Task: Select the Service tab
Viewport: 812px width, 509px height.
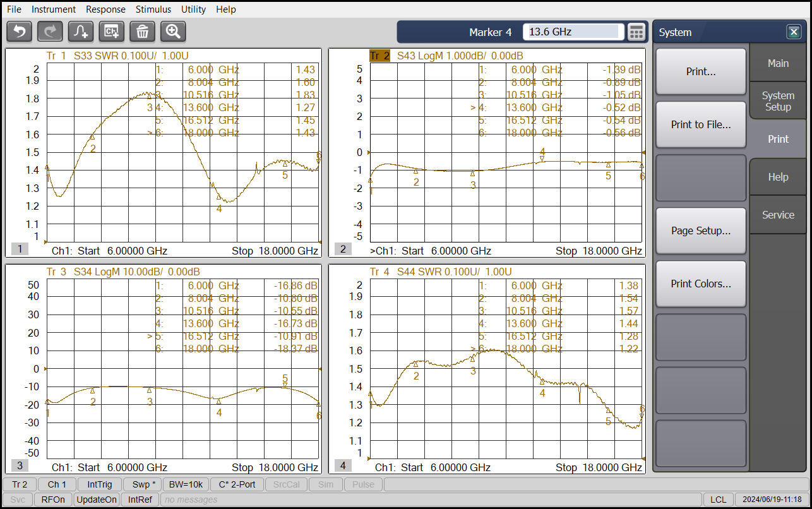Action: click(777, 215)
